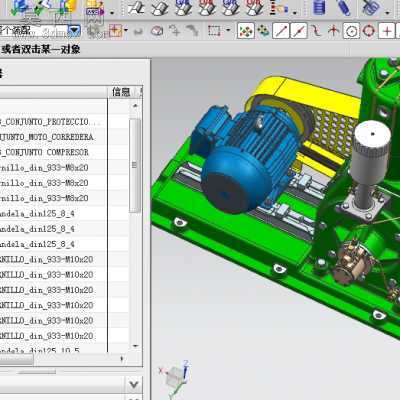The image size is (400, 400).
Task: Select the _CONJUNTO COMPRESOR row
Action: [53, 152]
